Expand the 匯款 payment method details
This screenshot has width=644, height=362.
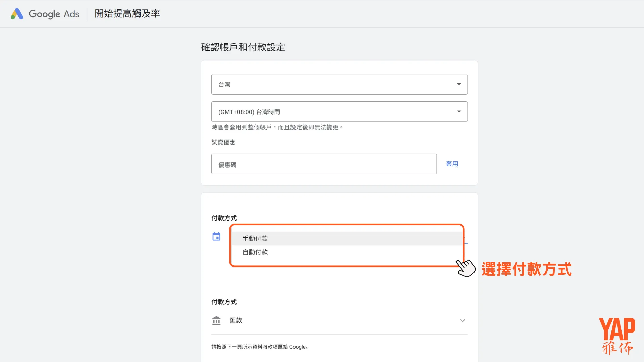tap(339, 320)
